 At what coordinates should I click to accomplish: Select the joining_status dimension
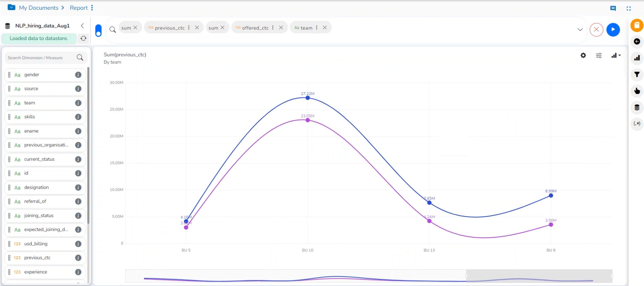pos(45,216)
